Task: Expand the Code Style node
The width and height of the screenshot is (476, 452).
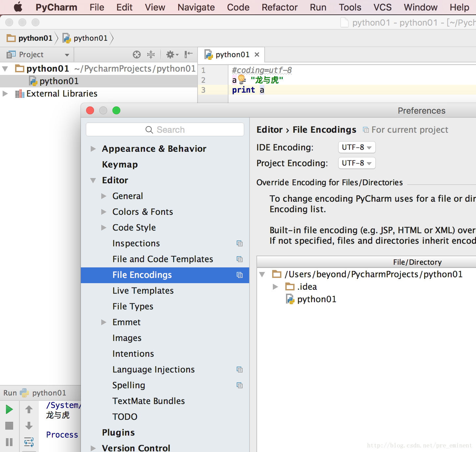Action: pyautogui.click(x=104, y=228)
